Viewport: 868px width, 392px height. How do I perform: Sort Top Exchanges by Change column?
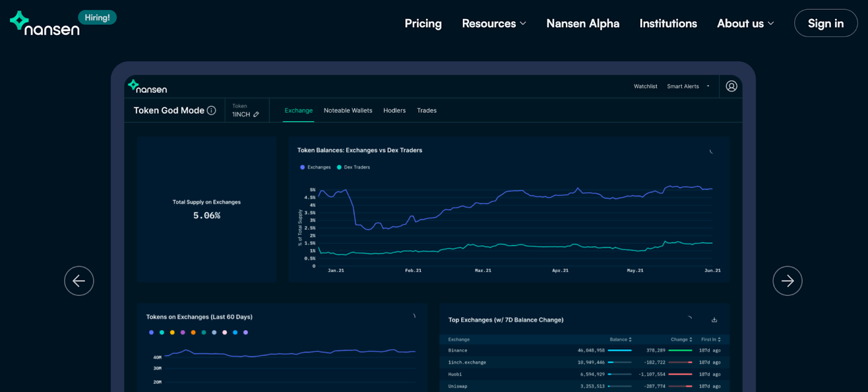[x=681, y=339]
